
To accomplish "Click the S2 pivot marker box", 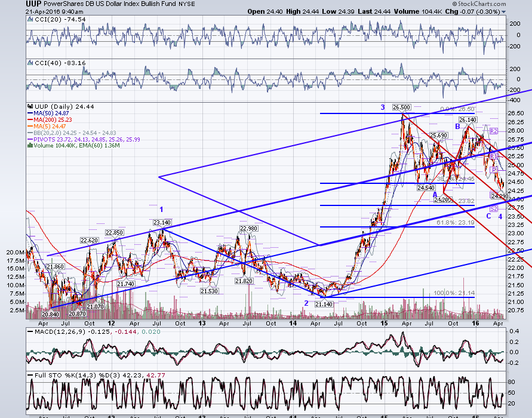I will [494, 208].
